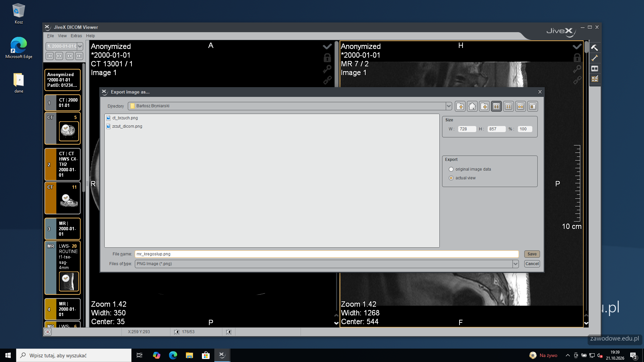Open the annotation checklist icon in right toolbar

(594, 79)
